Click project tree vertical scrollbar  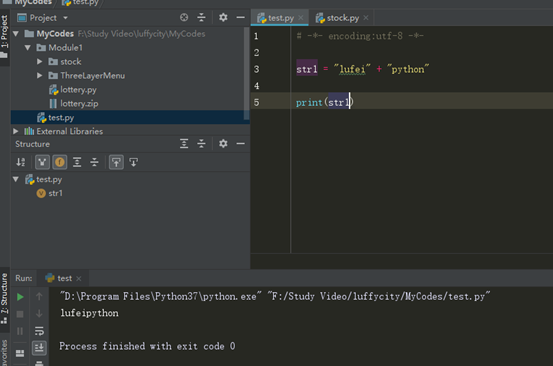(x=247, y=72)
